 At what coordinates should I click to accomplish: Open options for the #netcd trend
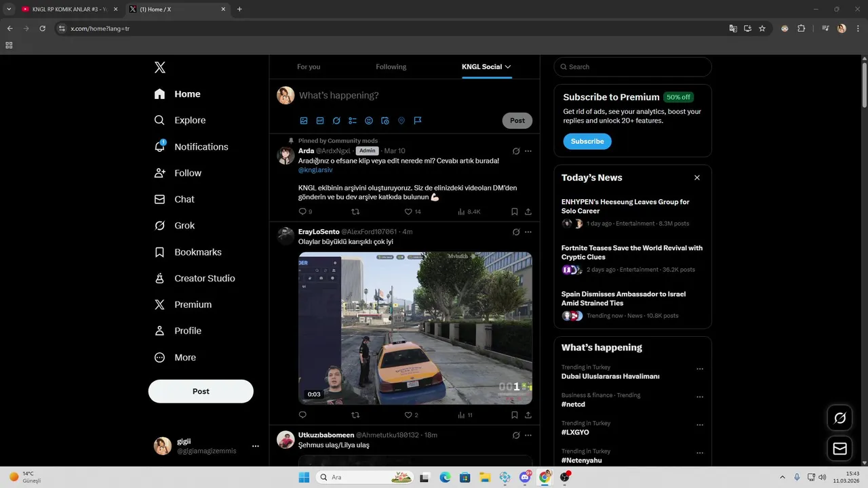pos(700,397)
